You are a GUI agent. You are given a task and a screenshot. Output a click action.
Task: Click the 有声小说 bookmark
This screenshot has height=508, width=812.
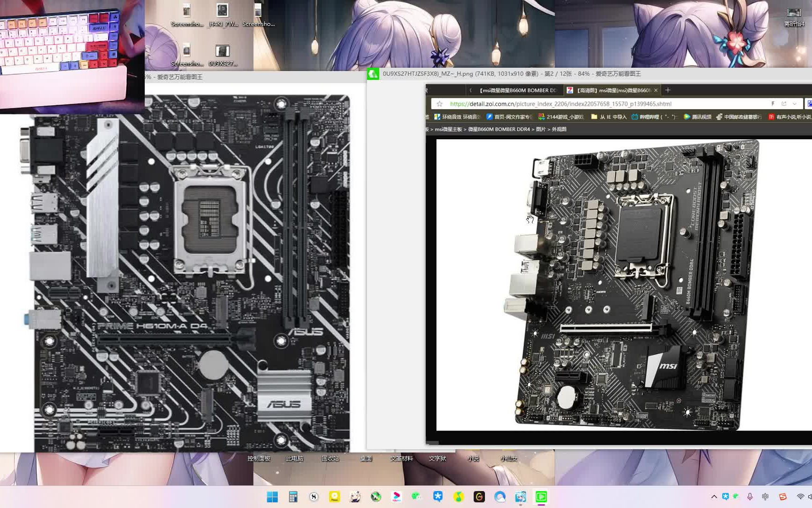tap(789, 117)
